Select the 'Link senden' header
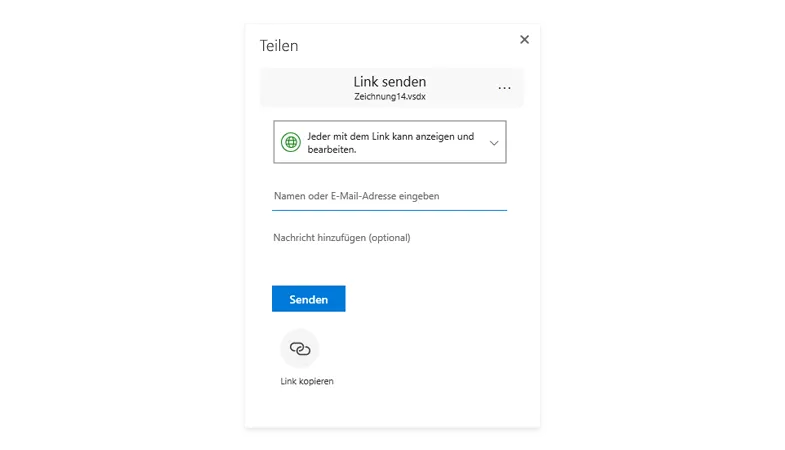This screenshot has height=450, width=785. (x=390, y=82)
